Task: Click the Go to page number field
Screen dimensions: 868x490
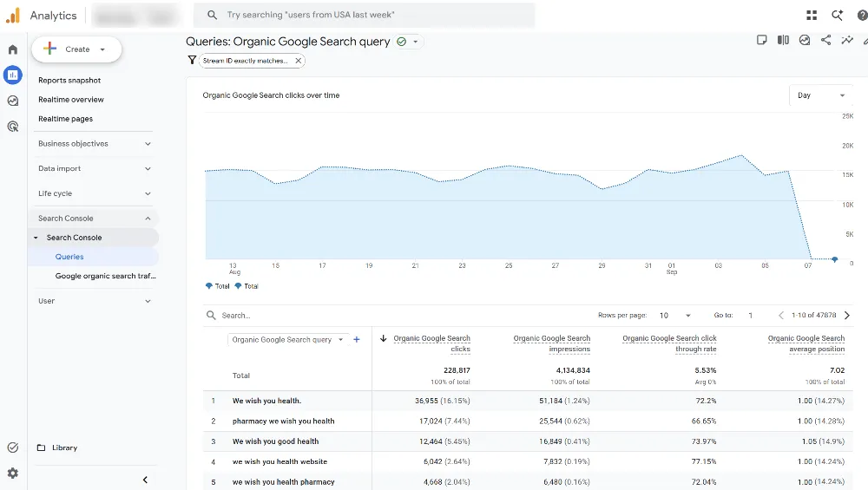Action: tap(751, 315)
